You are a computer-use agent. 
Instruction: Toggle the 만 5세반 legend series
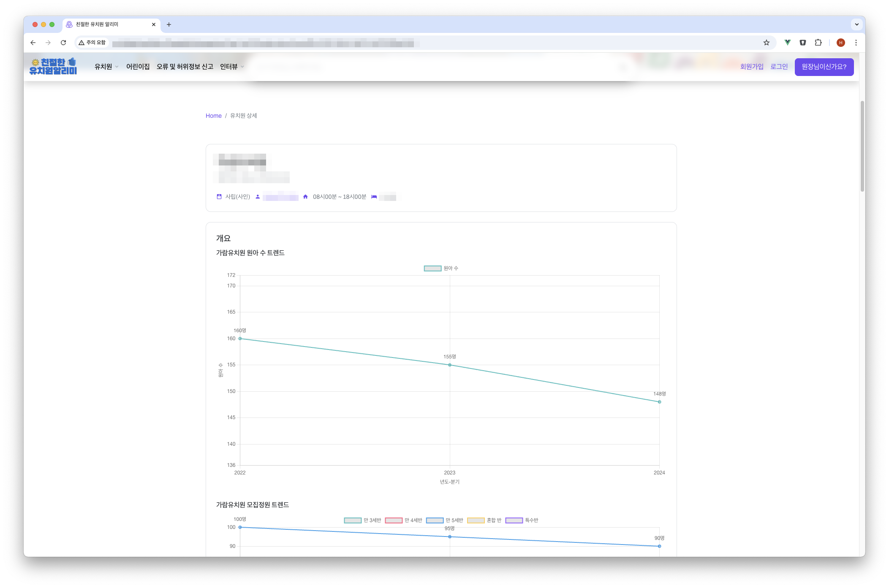pyautogui.click(x=445, y=520)
